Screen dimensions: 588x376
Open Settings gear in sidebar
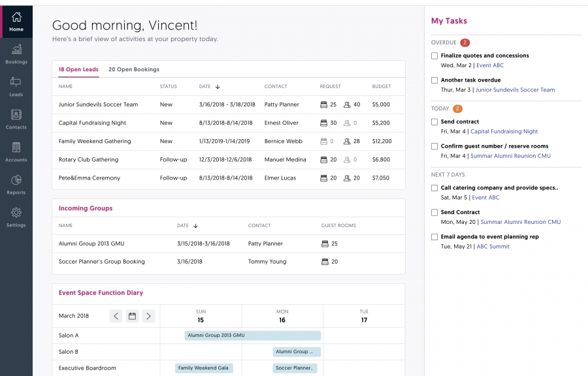[16, 217]
